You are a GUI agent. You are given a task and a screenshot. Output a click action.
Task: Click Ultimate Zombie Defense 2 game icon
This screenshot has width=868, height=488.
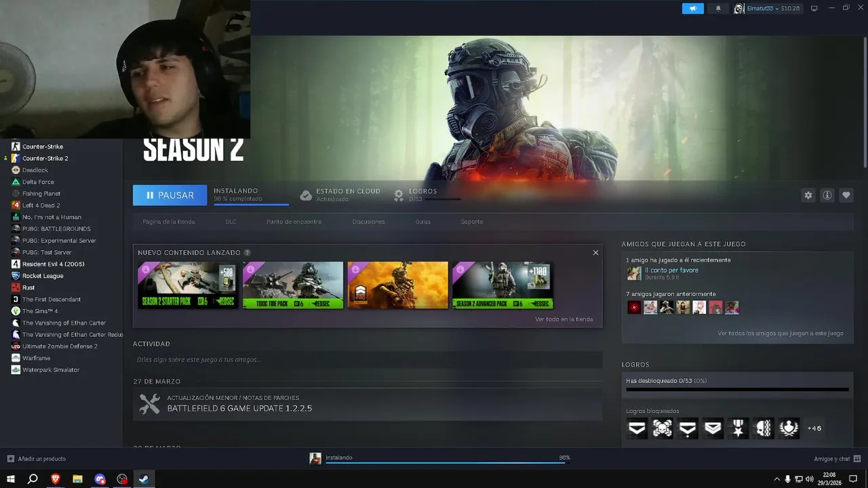[16, 346]
